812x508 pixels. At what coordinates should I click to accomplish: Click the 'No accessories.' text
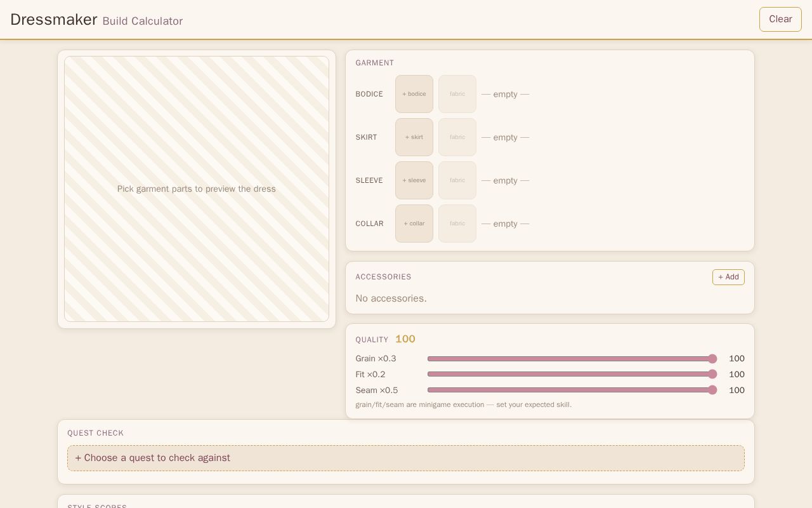(x=391, y=298)
